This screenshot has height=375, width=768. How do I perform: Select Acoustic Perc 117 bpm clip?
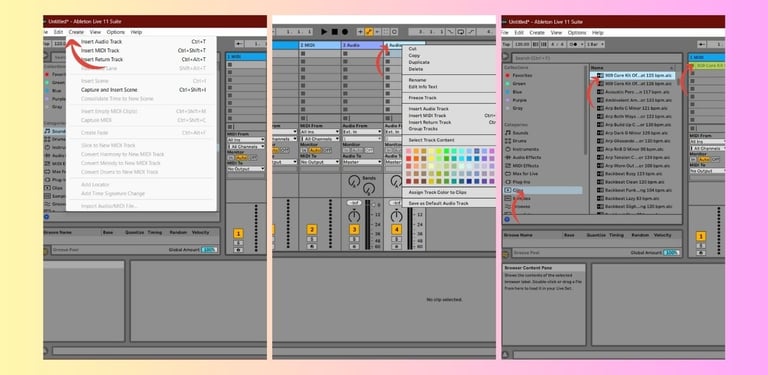tap(632, 92)
